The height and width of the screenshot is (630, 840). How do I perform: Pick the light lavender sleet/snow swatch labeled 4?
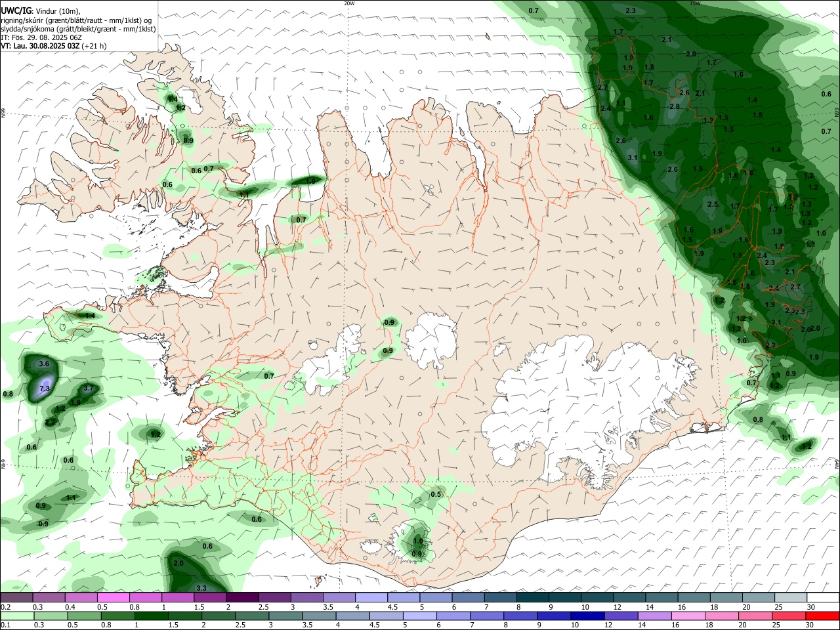[x=370, y=597]
